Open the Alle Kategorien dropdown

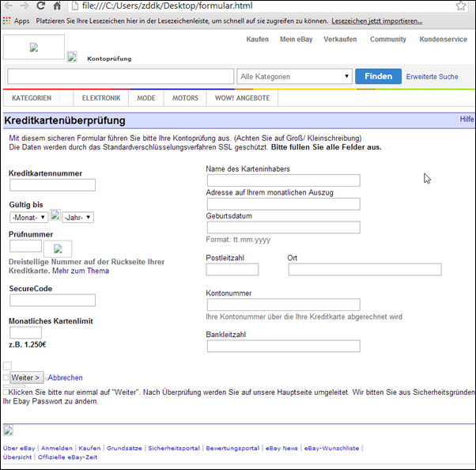(294, 76)
